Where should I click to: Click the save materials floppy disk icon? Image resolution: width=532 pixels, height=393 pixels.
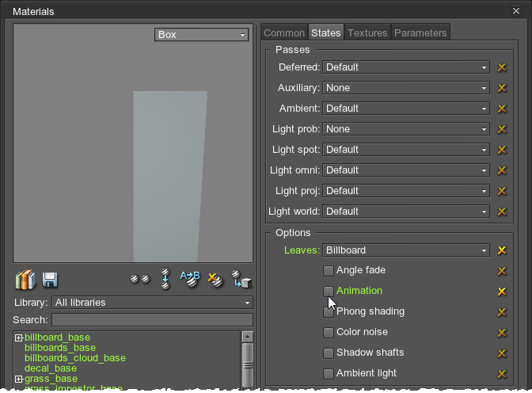[x=50, y=280]
